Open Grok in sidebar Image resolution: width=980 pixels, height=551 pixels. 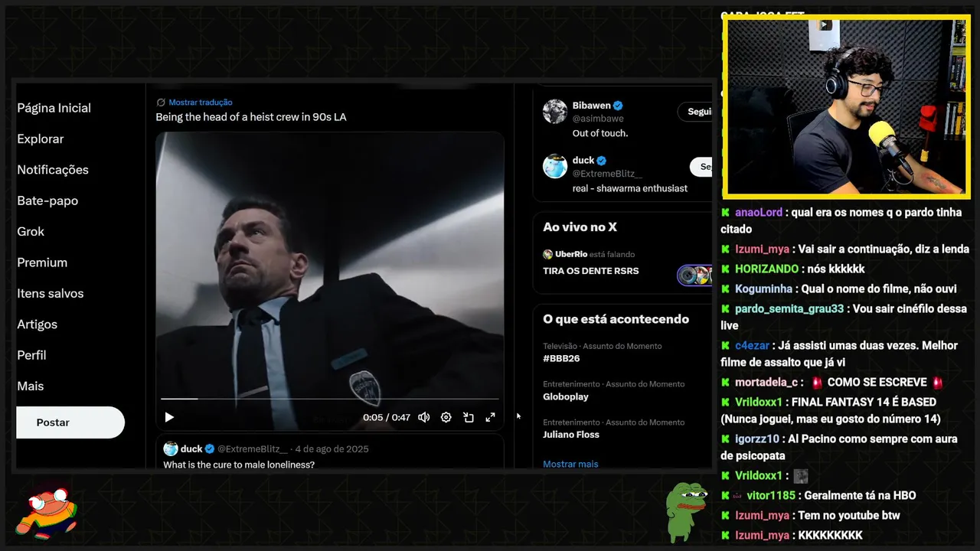[31, 232]
